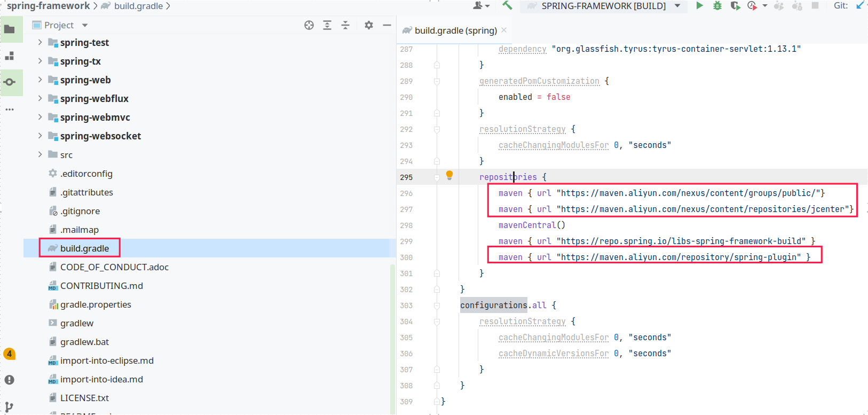Click the Profiler run icon
868x415 pixels.
pos(752,5)
